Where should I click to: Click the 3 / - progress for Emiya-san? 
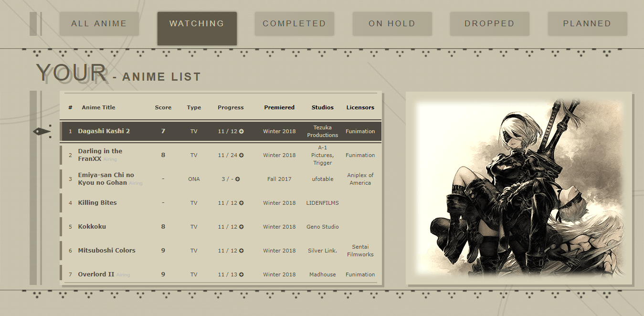tap(228, 179)
